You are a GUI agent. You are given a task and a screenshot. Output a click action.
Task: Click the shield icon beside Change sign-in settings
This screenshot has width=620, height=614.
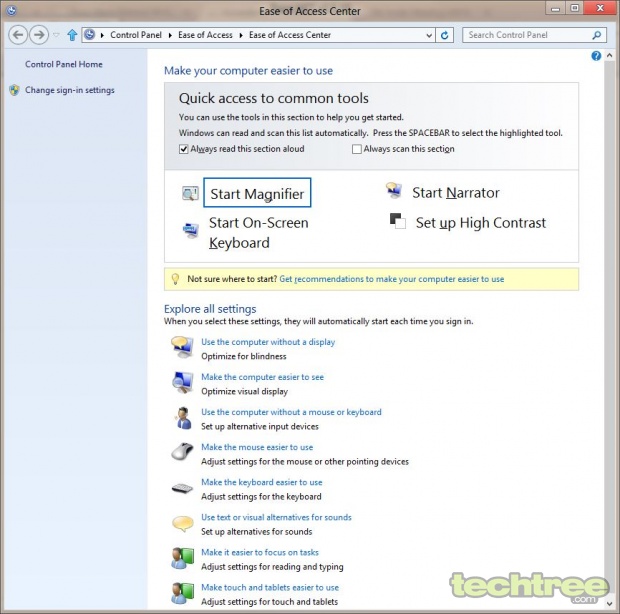(15, 90)
